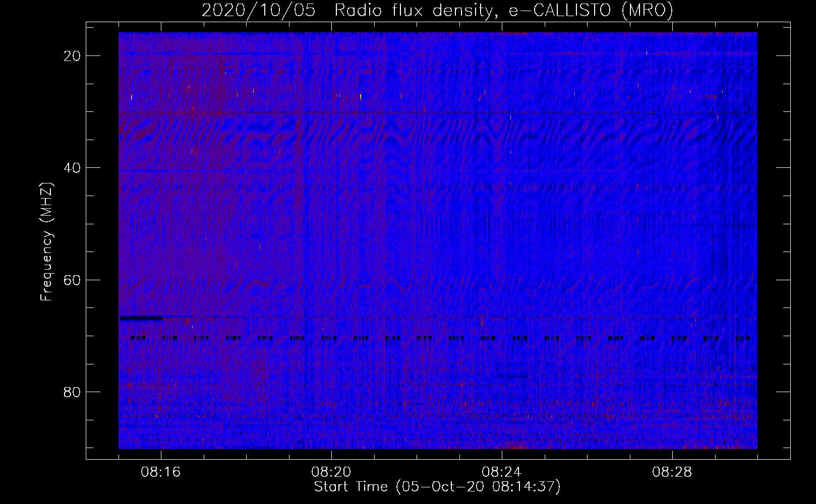Click the 'Start Time (05-Oct-20 08:14:37)' label
The height and width of the screenshot is (504, 816).
pyautogui.click(x=437, y=487)
